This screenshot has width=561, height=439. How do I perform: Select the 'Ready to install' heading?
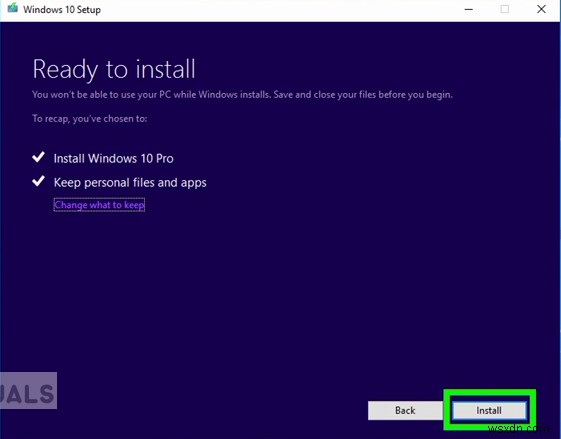(114, 69)
